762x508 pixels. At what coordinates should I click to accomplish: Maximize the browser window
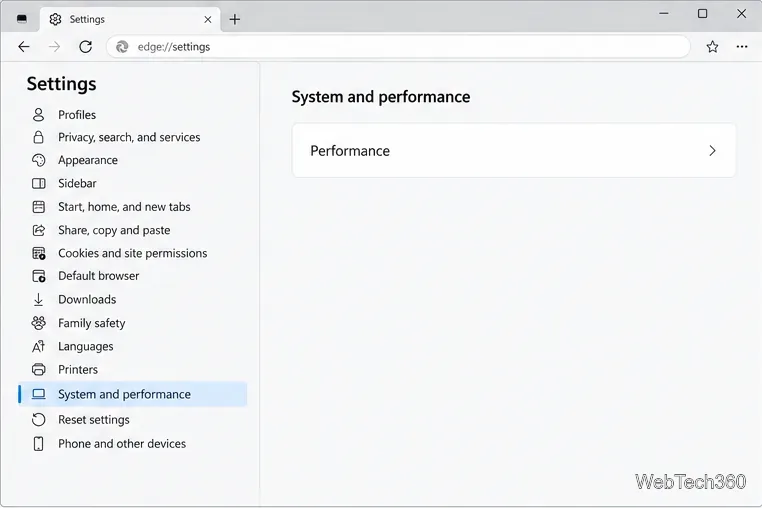(702, 14)
